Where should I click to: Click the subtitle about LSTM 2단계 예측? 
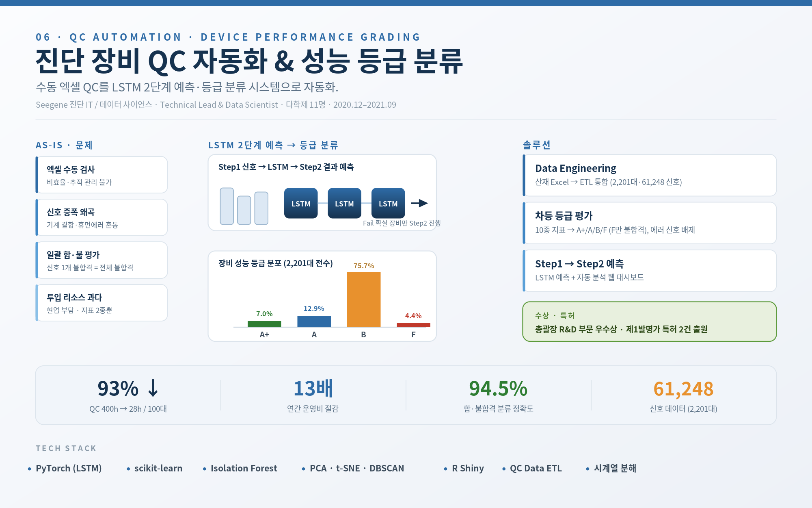[x=187, y=87]
